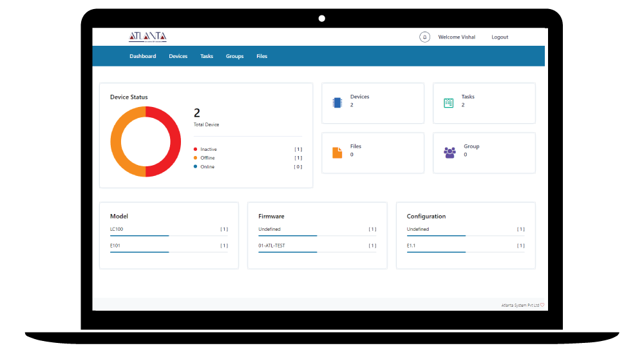644x350 pixels.
Task: Click the green Tasks checklist icon
Action: pyautogui.click(x=448, y=103)
